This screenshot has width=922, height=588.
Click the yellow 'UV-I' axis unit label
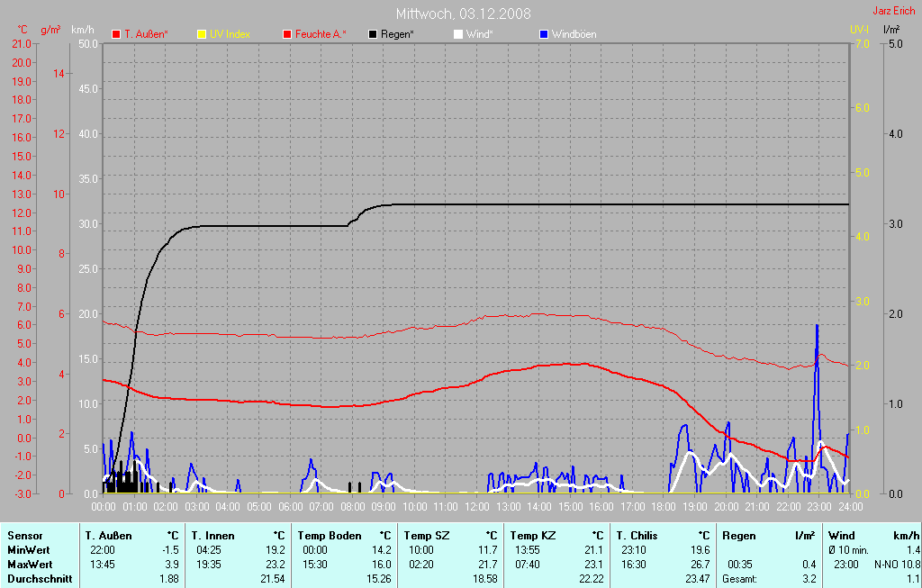[859, 30]
